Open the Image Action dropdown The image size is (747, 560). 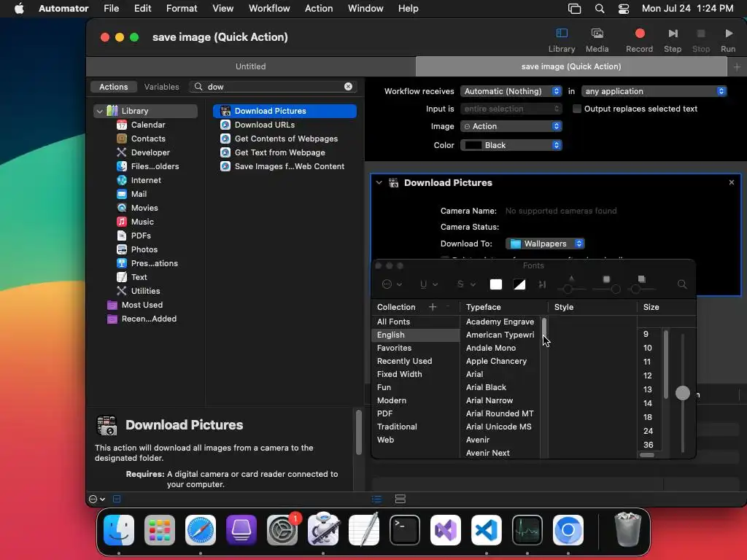(511, 126)
